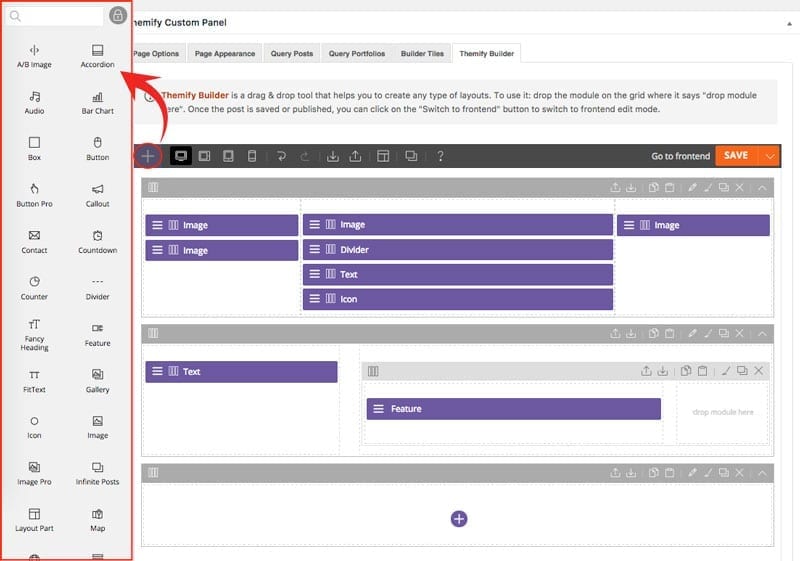Select the Gallery module
Viewport: 800px width, 561px height.
97,381
